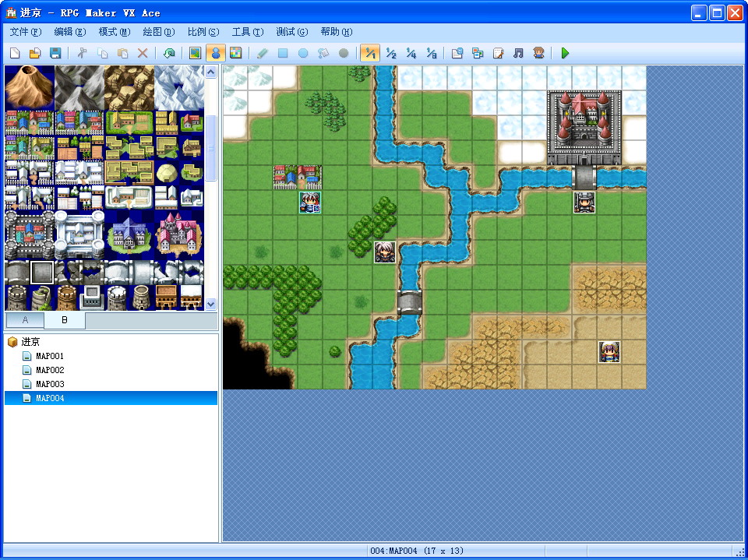The image size is (748, 560).
Task: Open the Script Editor icon
Action: tap(498, 53)
